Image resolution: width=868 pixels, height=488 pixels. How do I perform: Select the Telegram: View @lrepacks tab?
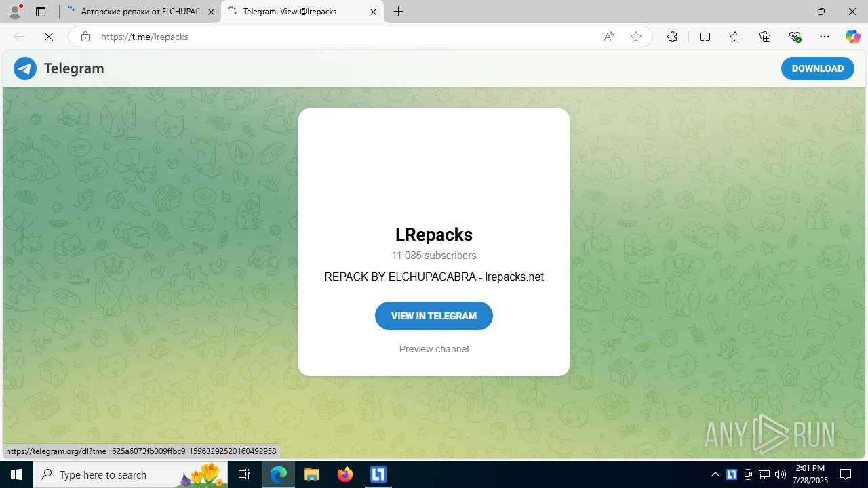point(301,12)
